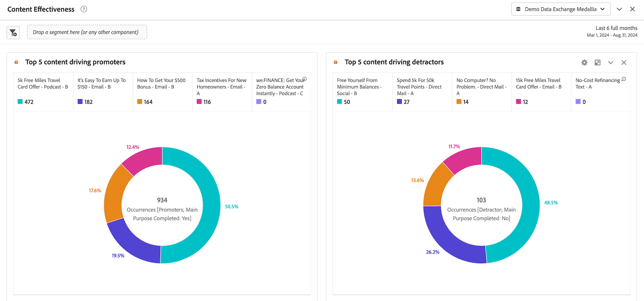This screenshot has width=644, height=301.
Task: Click the lock icon next to detractors title
Action: [335, 62]
